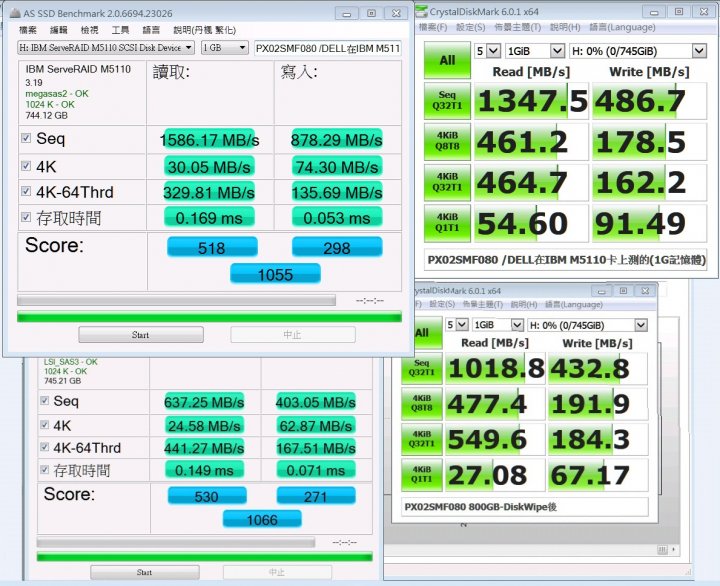
Task: Open the 檔案 menu in AS SSD Benchmark
Action: coord(28,30)
